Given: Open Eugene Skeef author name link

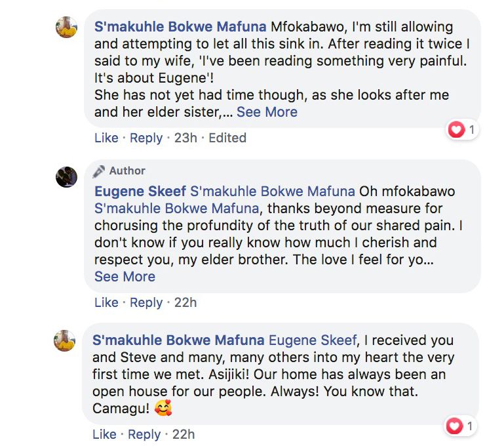Looking at the screenshot, I should point(140,192).
